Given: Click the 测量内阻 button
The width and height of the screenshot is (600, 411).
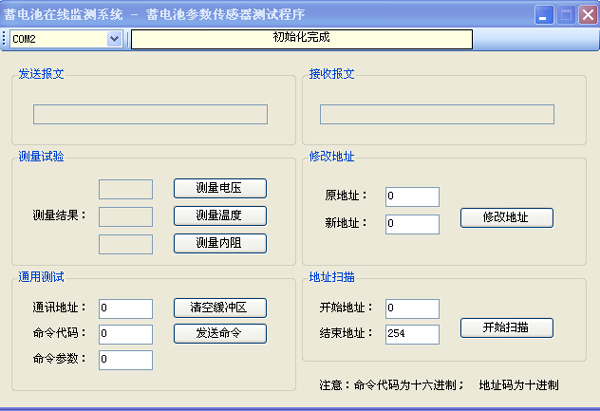Looking at the screenshot, I should pos(220,243).
